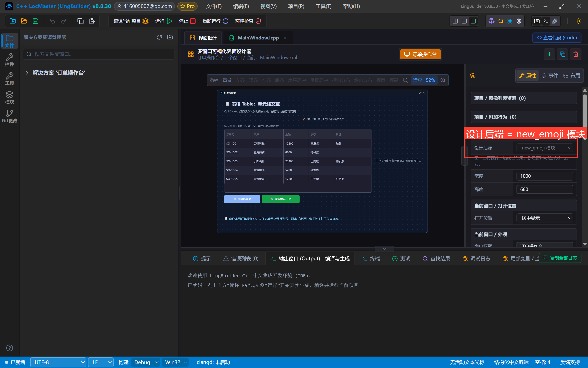The width and height of the screenshot is (588, 368).
Task: Click the debug bug icon in top toolbar
Action: click(x=491, y=21)
